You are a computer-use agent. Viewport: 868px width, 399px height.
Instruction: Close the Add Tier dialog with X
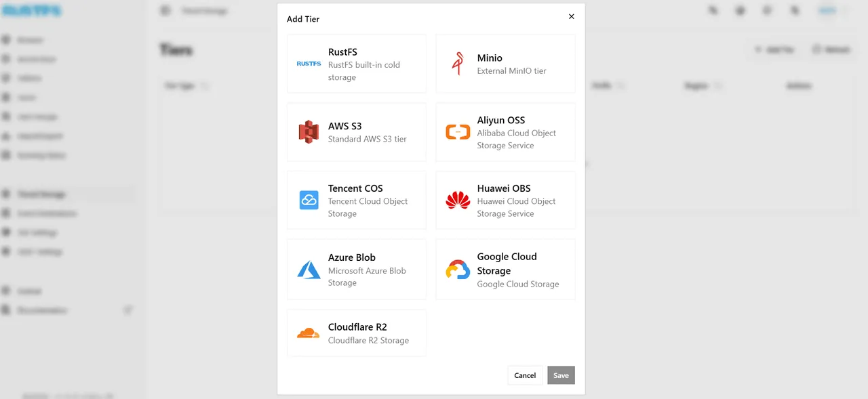pyautogui.click(x=571, y=16)
